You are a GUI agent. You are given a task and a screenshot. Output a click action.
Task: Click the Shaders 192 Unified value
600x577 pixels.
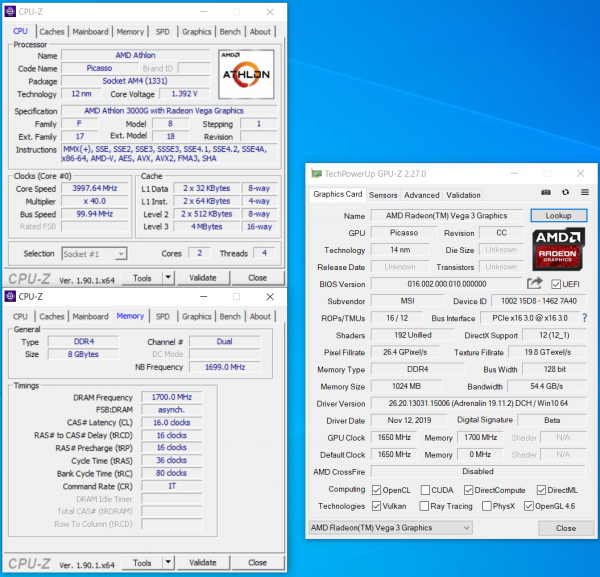click(x=412, y=335)
